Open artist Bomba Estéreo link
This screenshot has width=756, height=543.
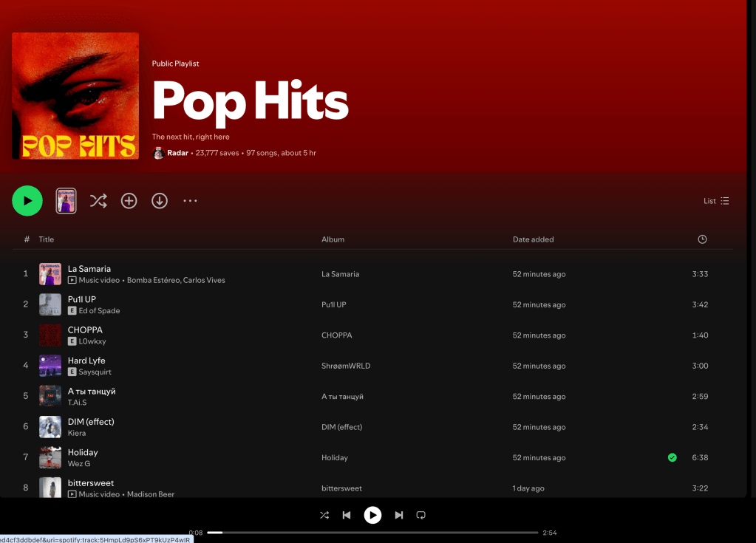[153, 281]
